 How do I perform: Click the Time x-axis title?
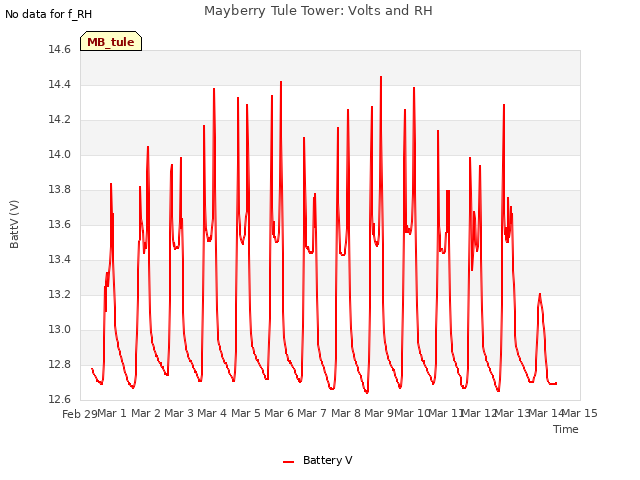pyautogui.click(x=566, y=429)
